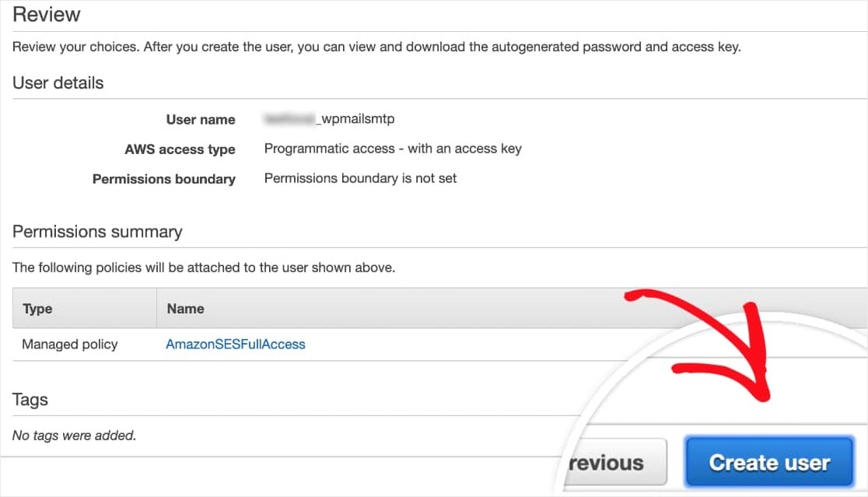The width and height of the screenshot is (868, 497).
Task: Click the Review page heading
Action: 47,14
